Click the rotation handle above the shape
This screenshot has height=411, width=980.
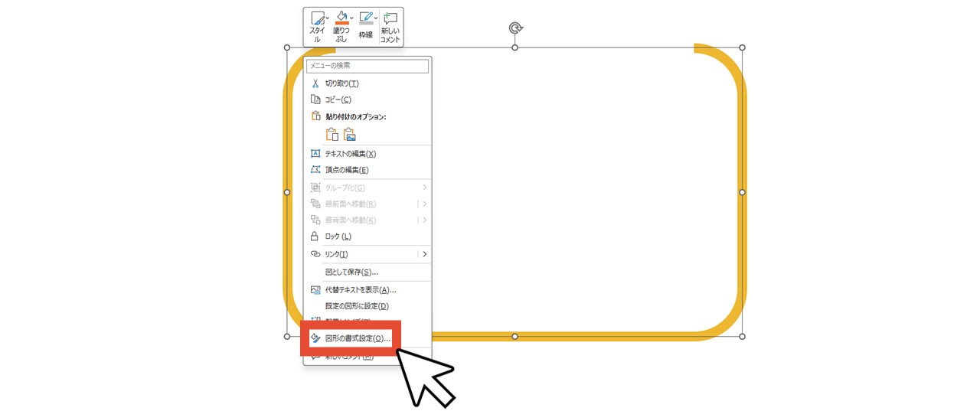[x=515, y=28]
